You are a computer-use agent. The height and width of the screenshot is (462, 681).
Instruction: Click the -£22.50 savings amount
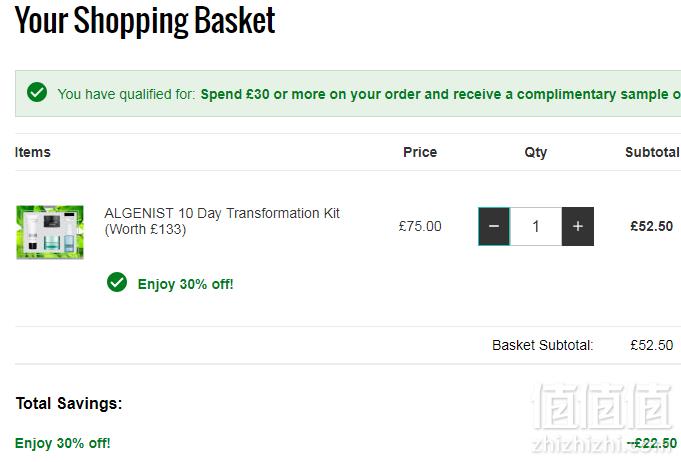point(652,443)
